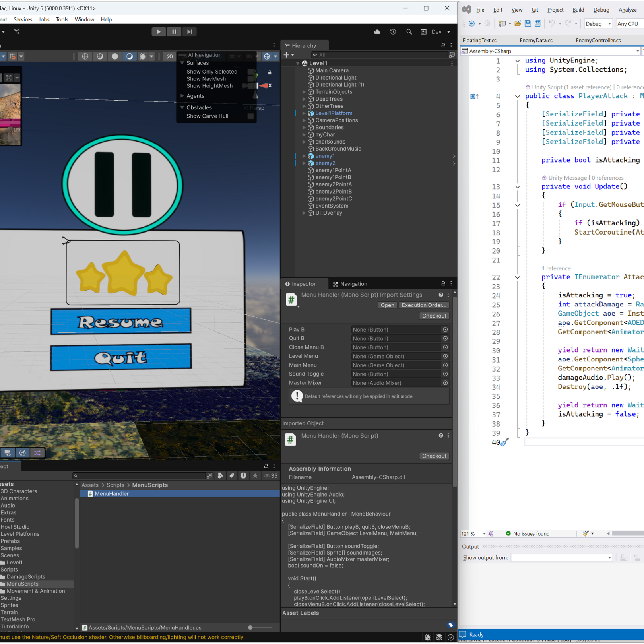Enable Show Carve Hull checkbox
Screen dimensions: 644x644
tap(250, 116)
